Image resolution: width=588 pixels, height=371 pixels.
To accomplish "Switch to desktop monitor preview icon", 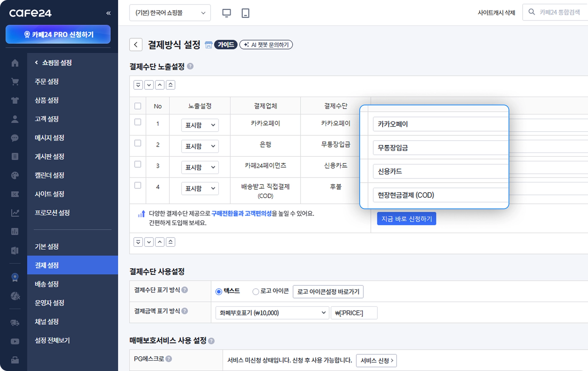I will click(227, 13).
